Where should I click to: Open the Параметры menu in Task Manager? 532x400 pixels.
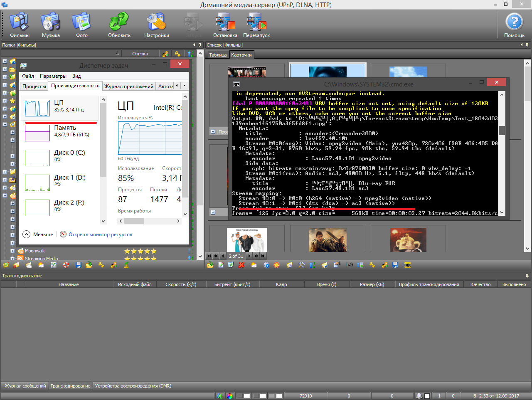53,76
